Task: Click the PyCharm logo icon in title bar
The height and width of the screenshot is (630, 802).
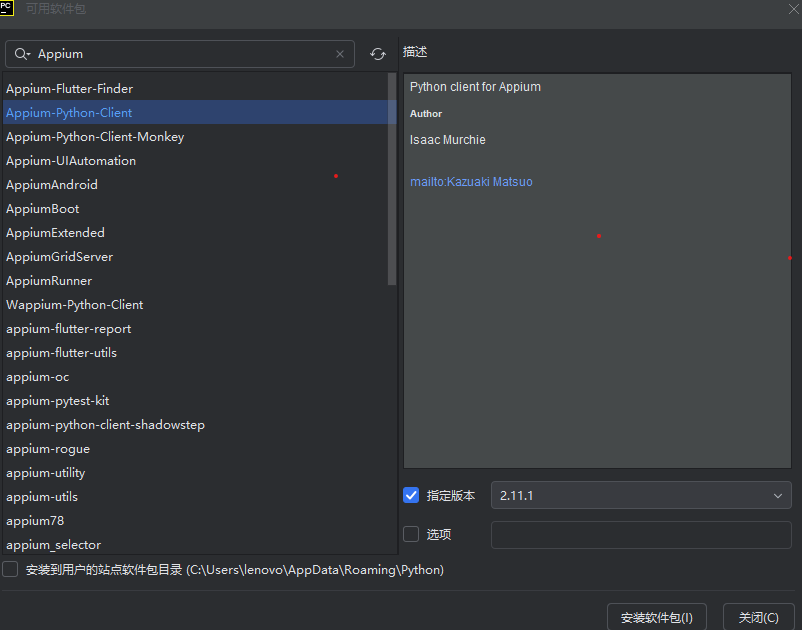Action: pyautogui.click(x=7, y=8)
